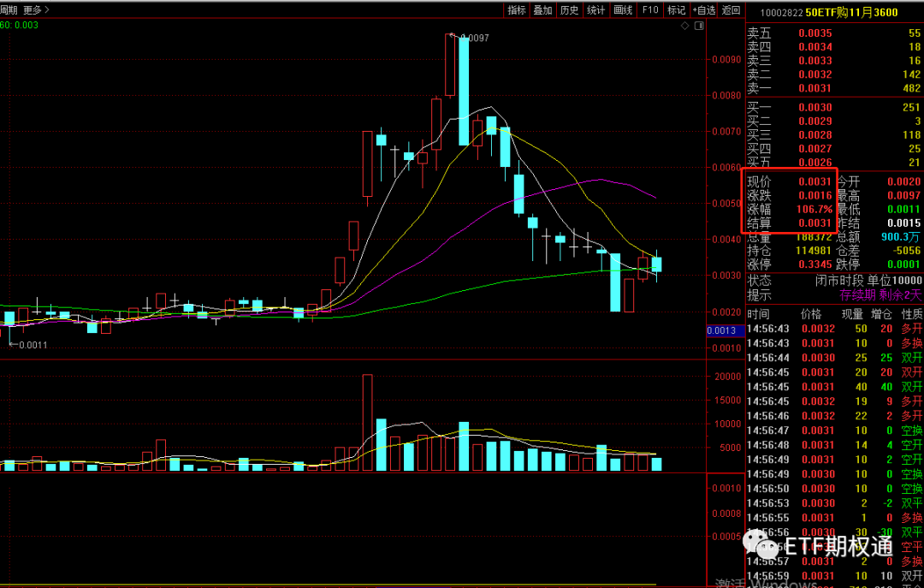Click the 涨幅 value 106.7%

point(814,210)
